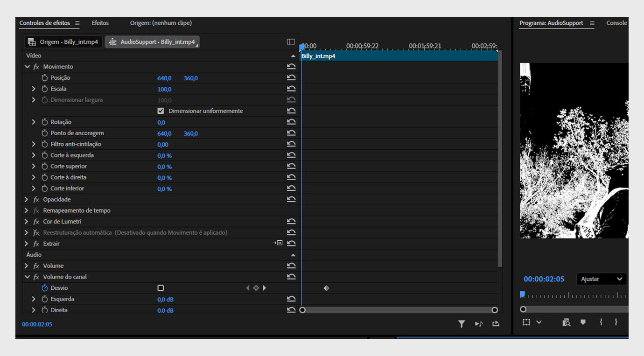Click the Rotação stopwatch icon
This screenshot has height=356, width=644.
coord(45,122)
